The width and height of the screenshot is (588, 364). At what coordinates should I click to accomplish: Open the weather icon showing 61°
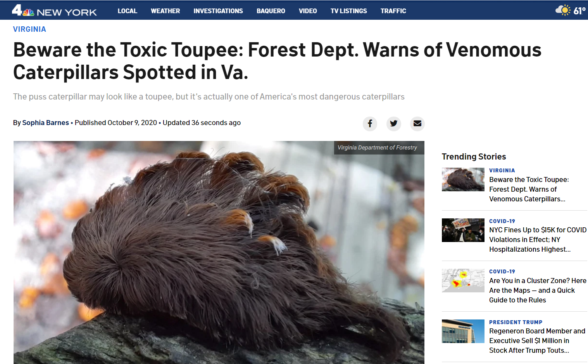click(x=570, y=10)
